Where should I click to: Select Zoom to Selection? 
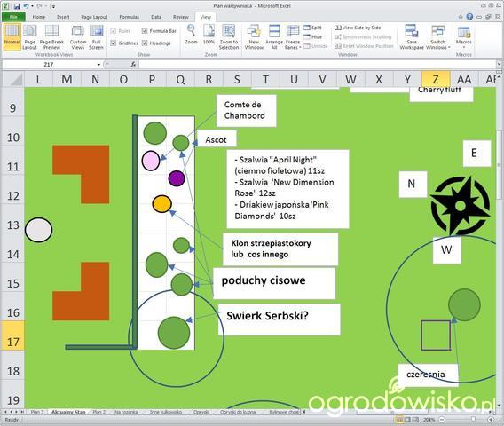tap(229, 37)
